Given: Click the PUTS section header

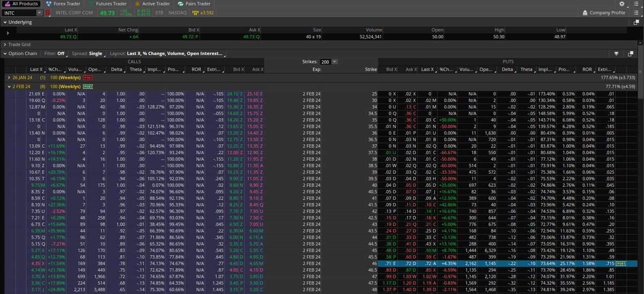Looking at the screenshot, I should 507,62.
